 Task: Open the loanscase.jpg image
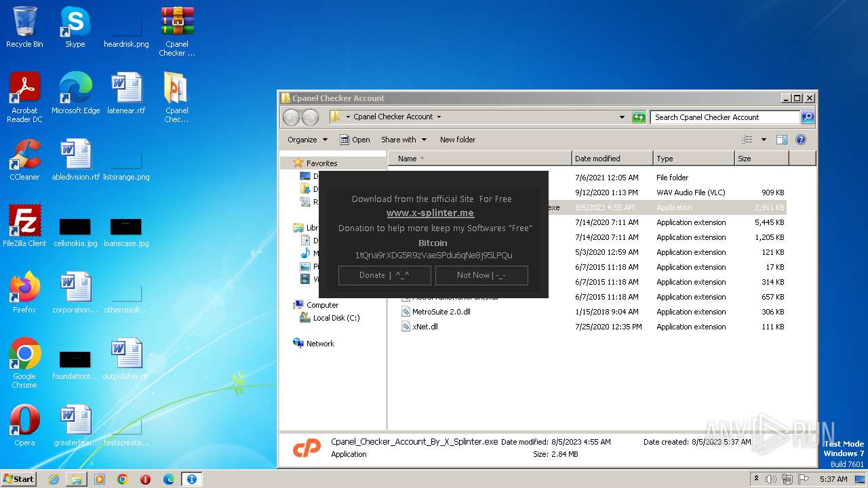[x=126, y=231]
